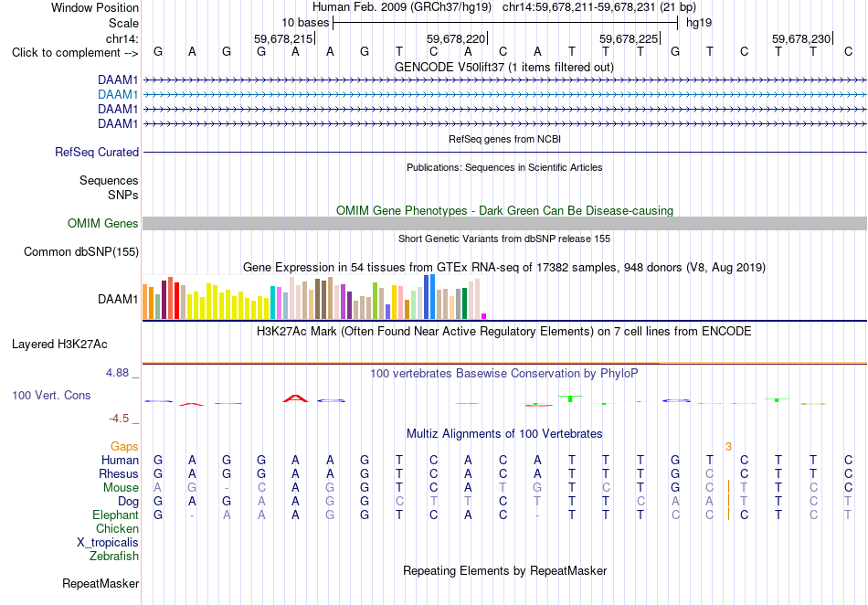Click the 'Click to complement -->' label
868x605 pixels.
coord(75,53)
